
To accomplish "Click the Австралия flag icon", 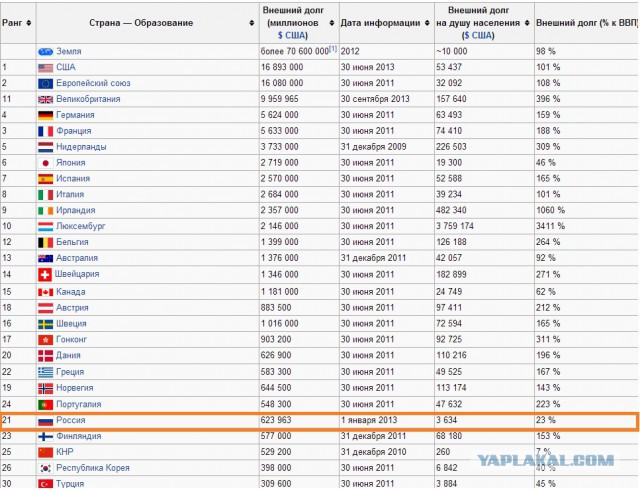I will point(45,258).
